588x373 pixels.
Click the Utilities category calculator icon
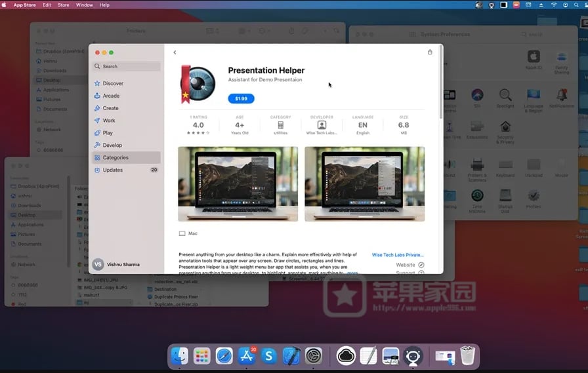tap(280, 125)
